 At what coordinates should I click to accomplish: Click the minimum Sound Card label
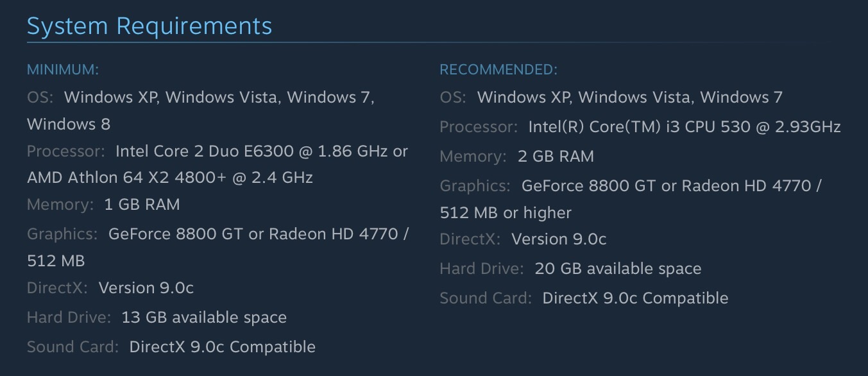click(72, 347)
